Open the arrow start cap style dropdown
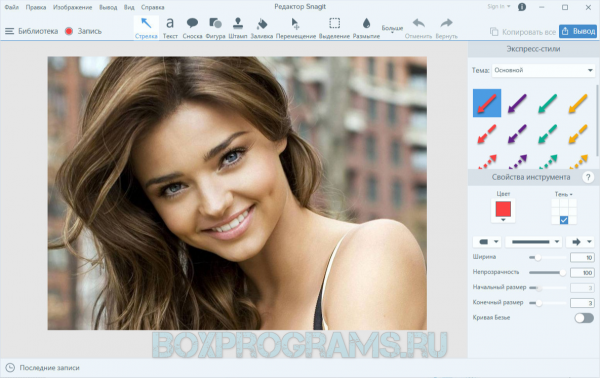600x378 pixels. point(488,242)
